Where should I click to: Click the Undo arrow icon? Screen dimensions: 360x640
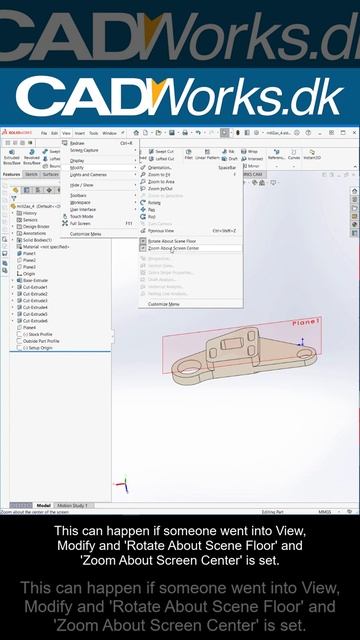pyautogui.click(x=198, y=133)
